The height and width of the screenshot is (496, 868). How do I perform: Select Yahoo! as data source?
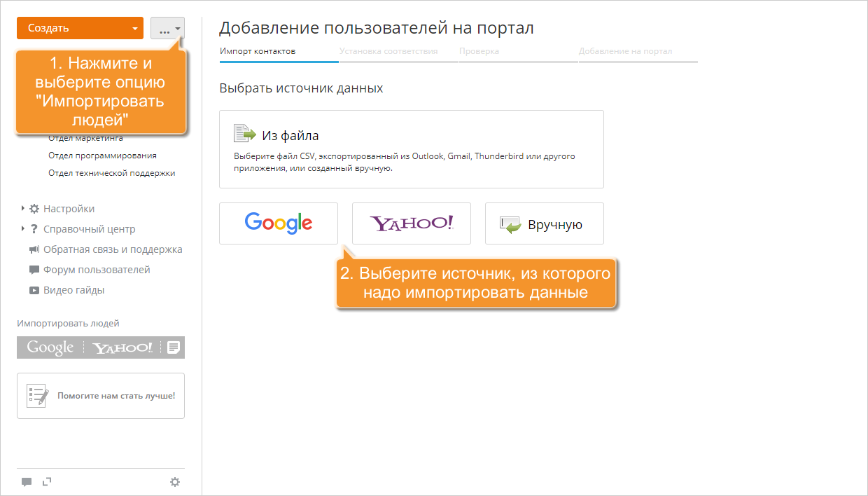(412, 223)
